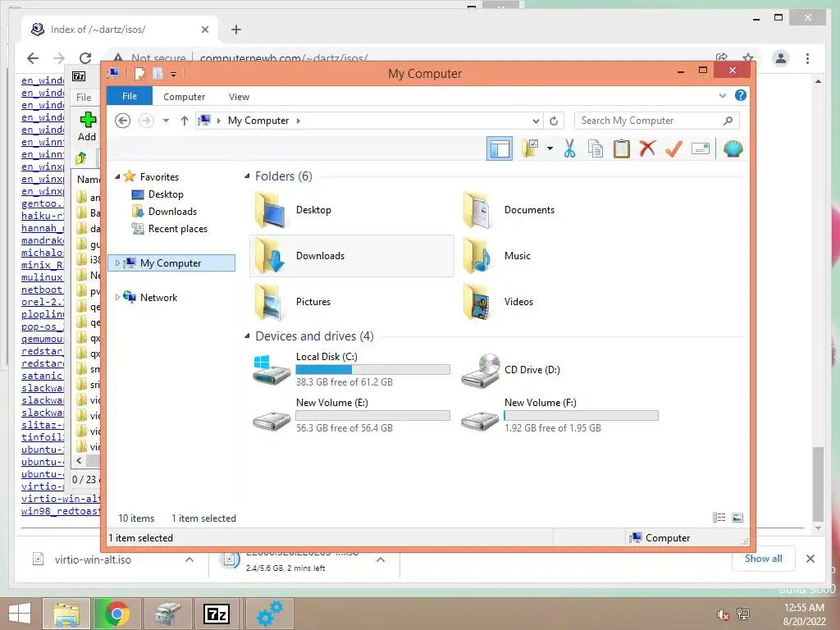
Task: Open the View ribbon tab
Action: 239,97
